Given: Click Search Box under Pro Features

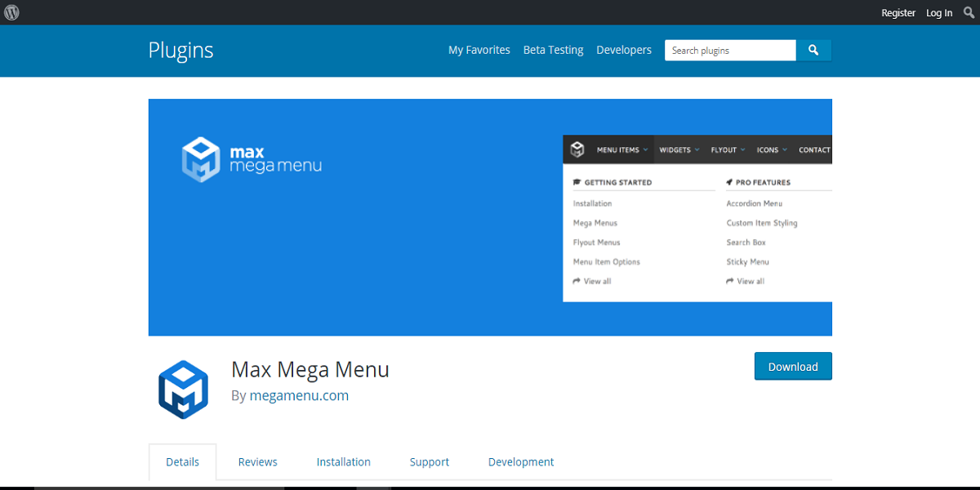Looking at the screenshot, I should coord(746,243).
